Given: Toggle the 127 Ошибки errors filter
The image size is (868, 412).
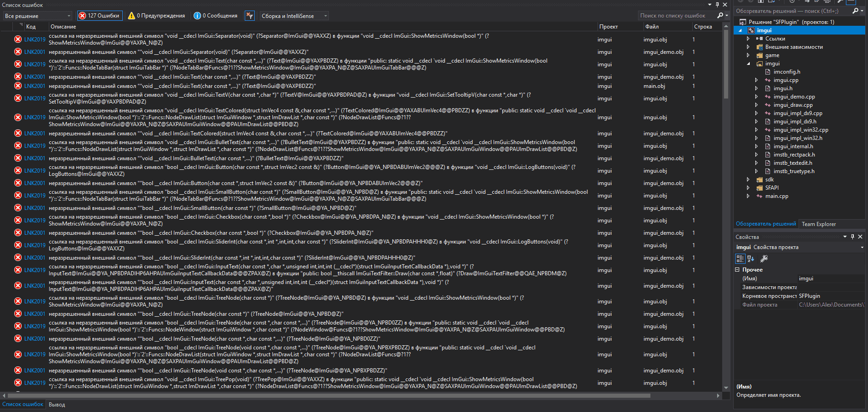Looking at the screenshot, I should tap(99, 16).
